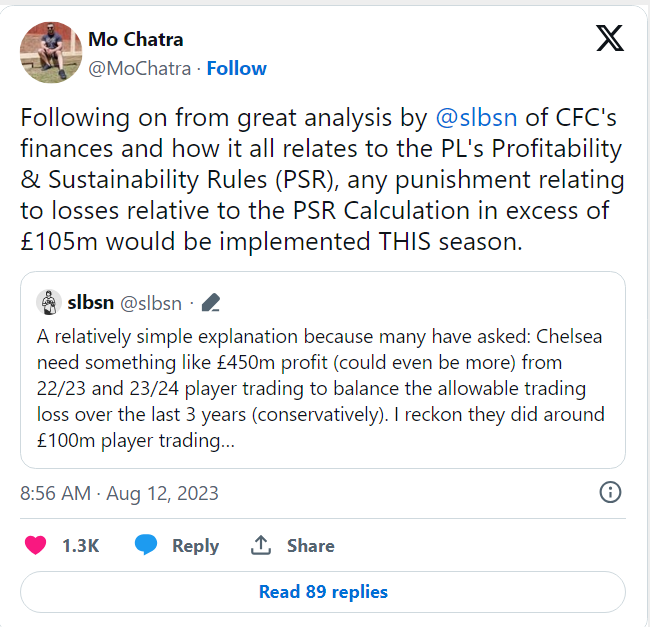Viewport: 650px width, 627px height.
Task: Click the X logo icon
Action: [x=609, y=39]
